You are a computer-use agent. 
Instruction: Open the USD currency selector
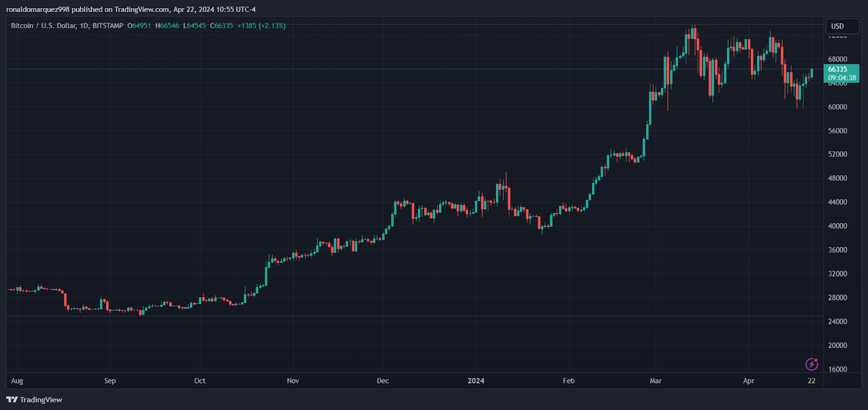[842, 26]
